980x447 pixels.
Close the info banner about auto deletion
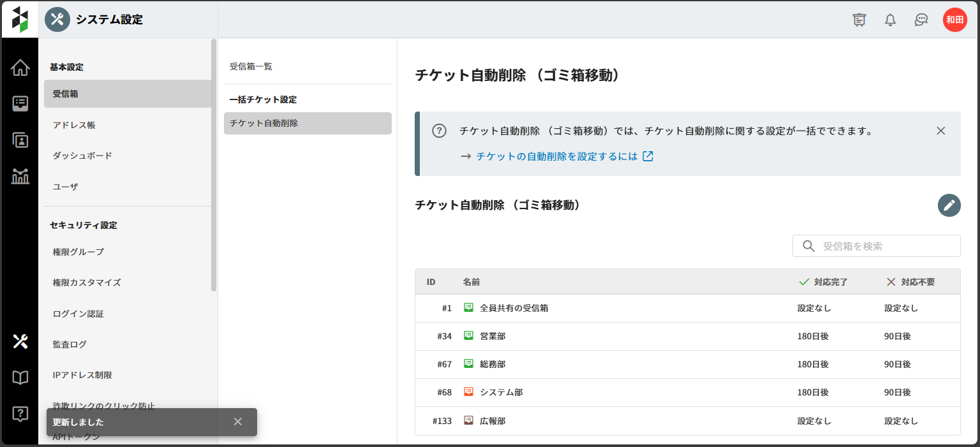tap(940, 131)
